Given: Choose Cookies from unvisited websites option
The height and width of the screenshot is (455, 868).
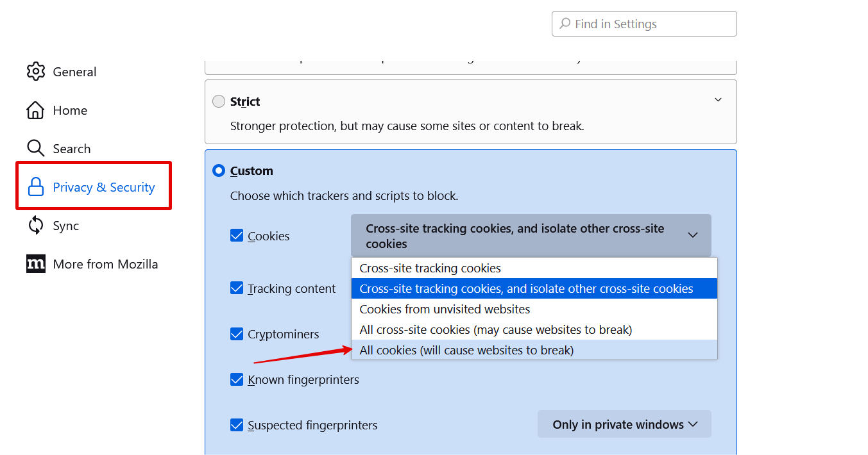Looking at the screenshot, I should coord(534,309).
